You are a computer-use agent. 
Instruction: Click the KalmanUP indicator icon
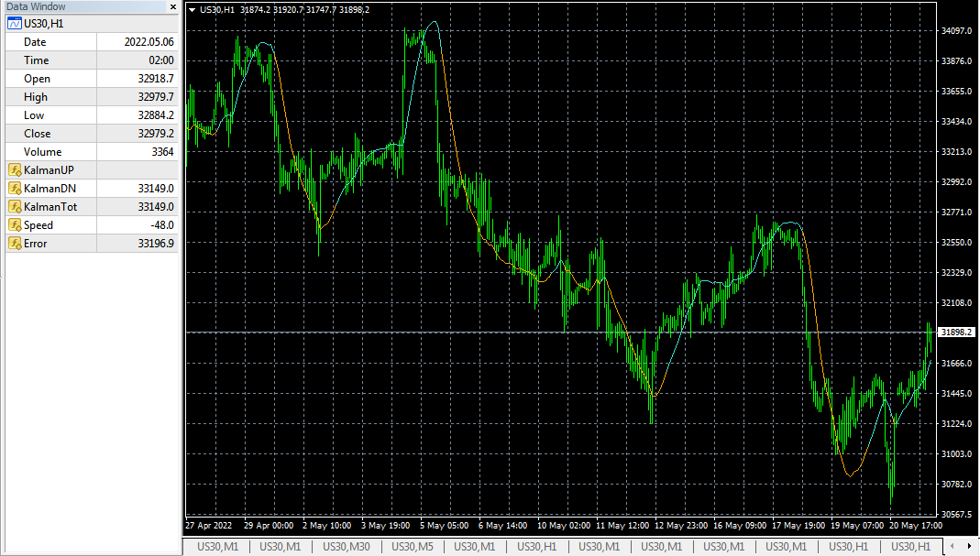(x=15, y=170)
